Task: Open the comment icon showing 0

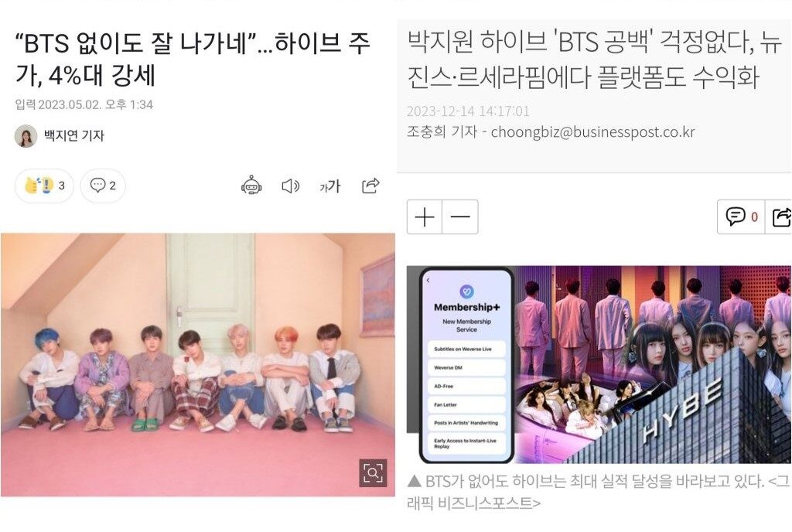Action: pyautogui.click(x=741, y=217)
